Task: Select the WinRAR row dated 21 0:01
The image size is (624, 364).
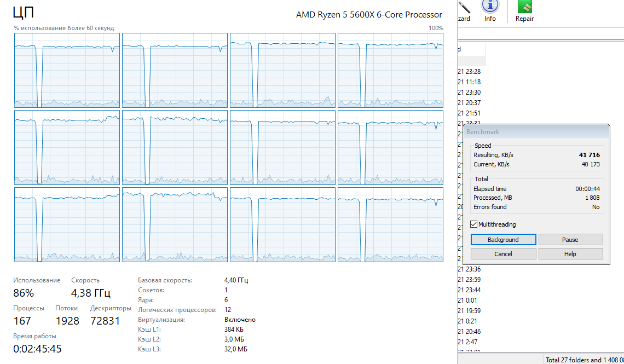Action: 467,301
